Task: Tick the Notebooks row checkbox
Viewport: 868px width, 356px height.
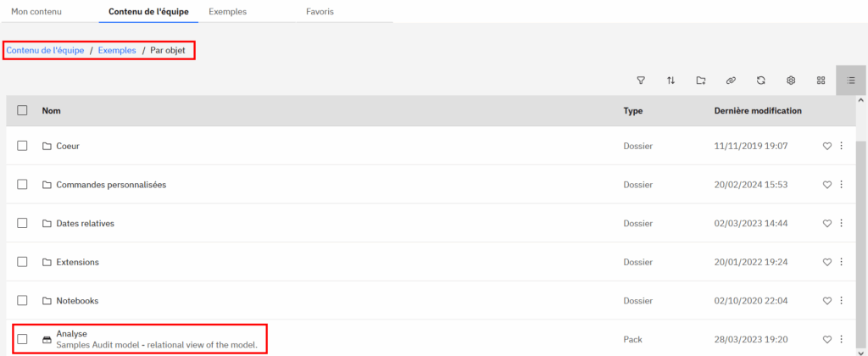Action: click(x=23, y=301)
